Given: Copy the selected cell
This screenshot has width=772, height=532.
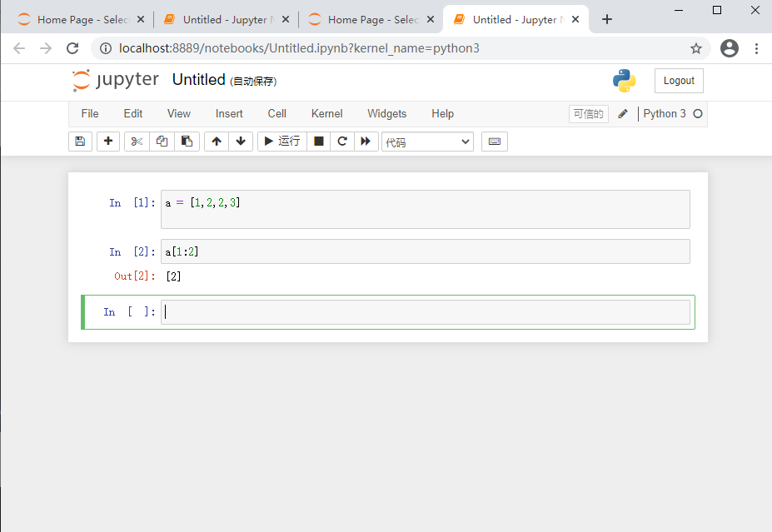Looking at the screenshot, I should (162, 142).
